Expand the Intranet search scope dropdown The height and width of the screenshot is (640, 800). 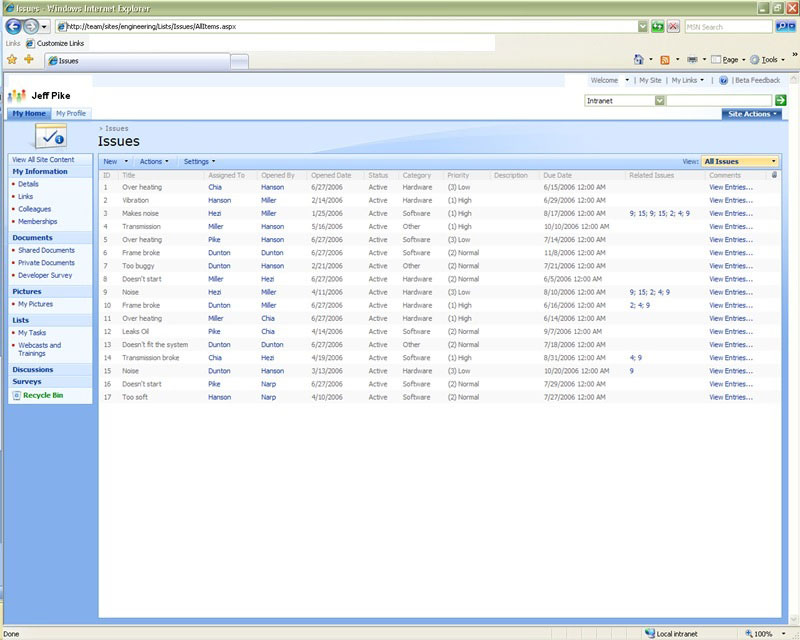(x=660, y=100)
